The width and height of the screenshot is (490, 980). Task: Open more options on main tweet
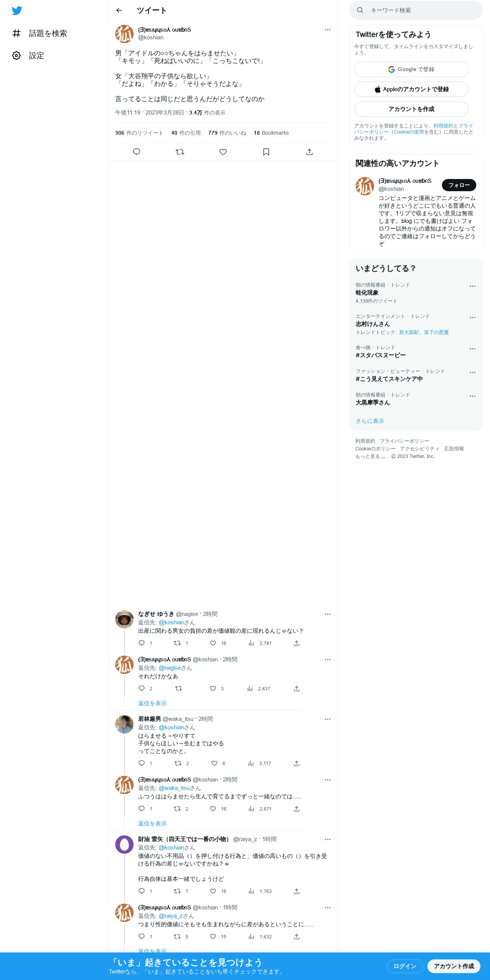pos(327,30)
